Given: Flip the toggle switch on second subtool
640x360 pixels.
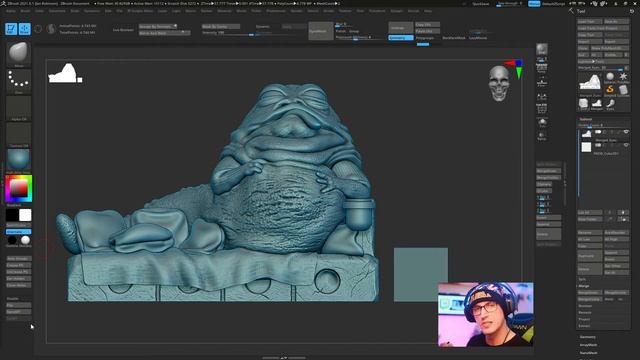Looking at the screenshot, I should click(598, 145).
